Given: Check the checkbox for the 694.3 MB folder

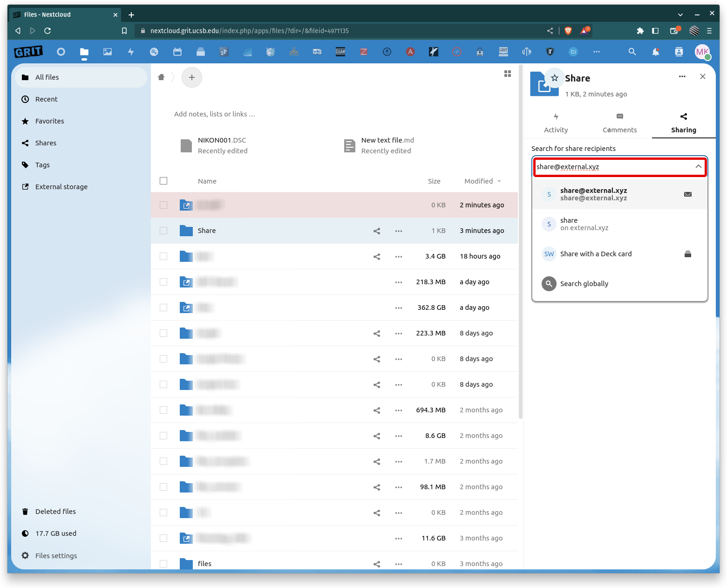Looking at the screenshot, I should pos(163,410).
